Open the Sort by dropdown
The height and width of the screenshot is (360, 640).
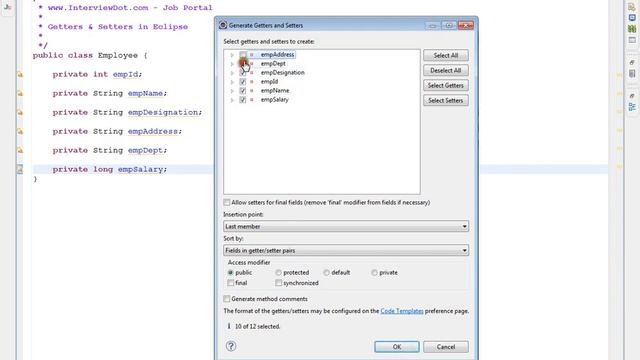coord(346,250)
